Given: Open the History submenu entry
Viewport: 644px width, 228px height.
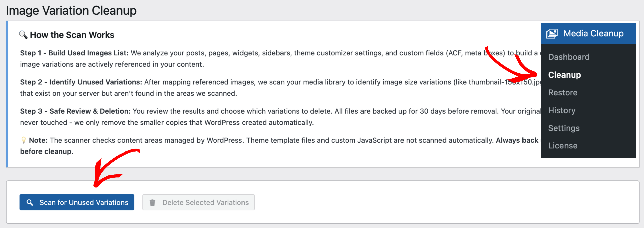Looking at the screenshot, I should [x=561, y=110].
